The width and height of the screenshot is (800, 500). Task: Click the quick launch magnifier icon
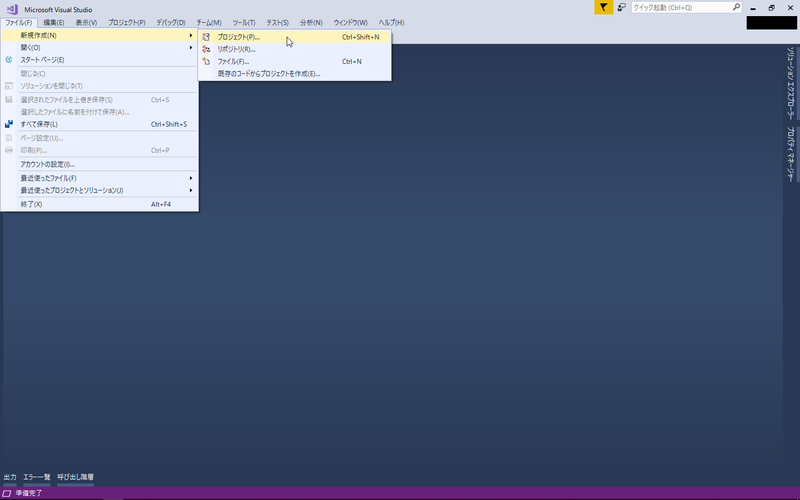point(736,7)
